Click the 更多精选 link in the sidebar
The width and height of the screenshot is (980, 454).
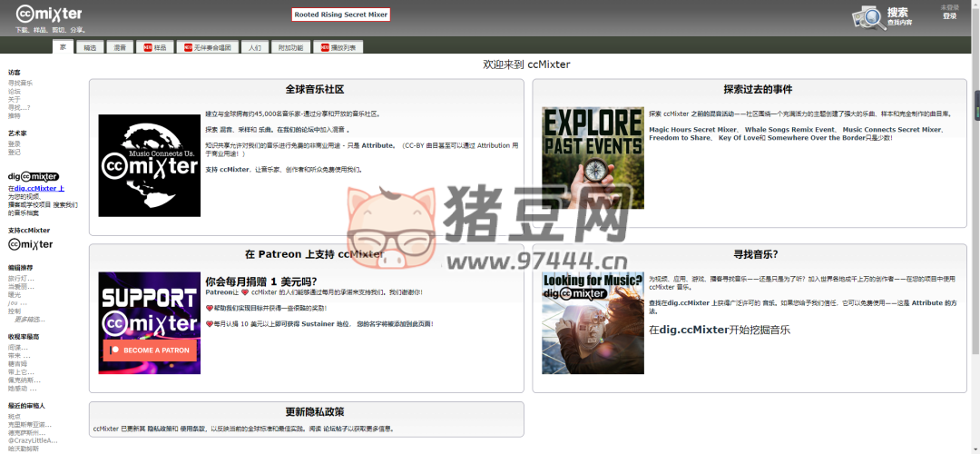[x=29, y=320]
